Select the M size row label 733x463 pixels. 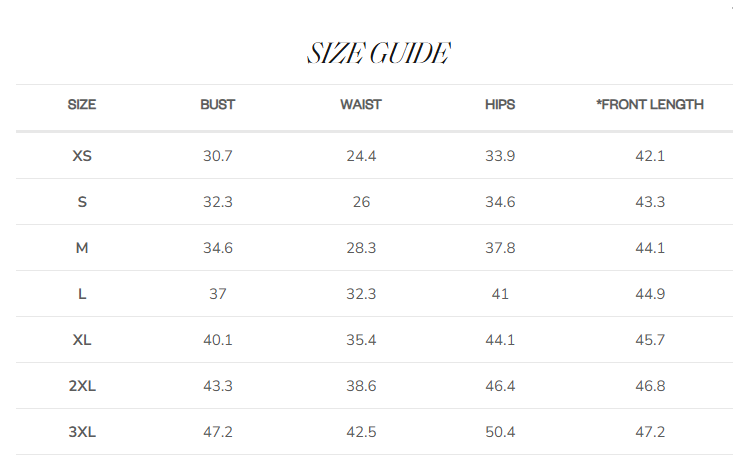pyautogui.click(x=82, y=248)
